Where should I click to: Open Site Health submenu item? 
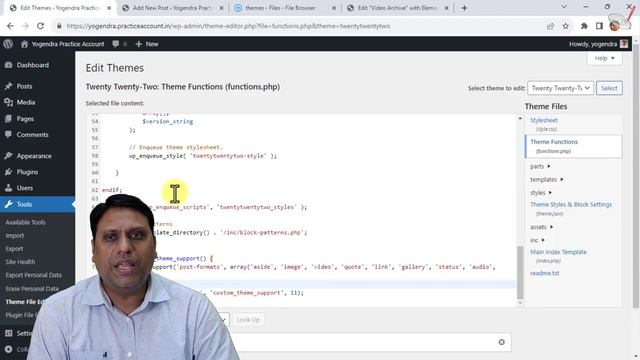20,262
